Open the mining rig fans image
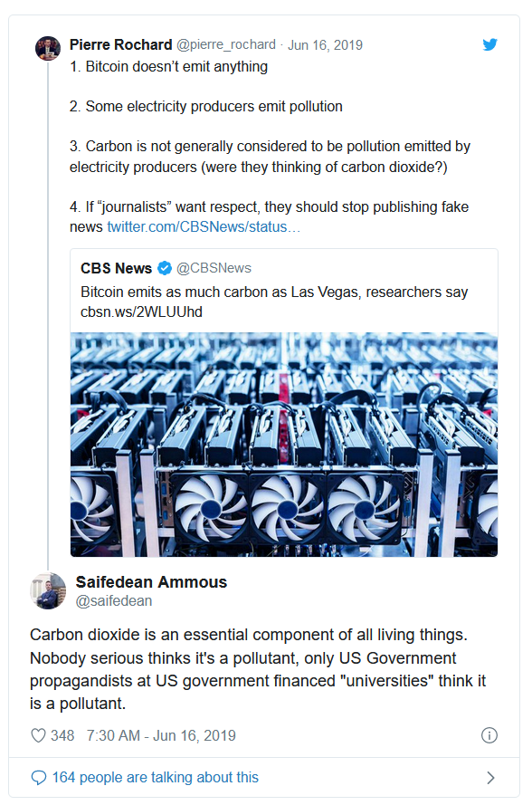Screen dimensions: 532x805 284,445
